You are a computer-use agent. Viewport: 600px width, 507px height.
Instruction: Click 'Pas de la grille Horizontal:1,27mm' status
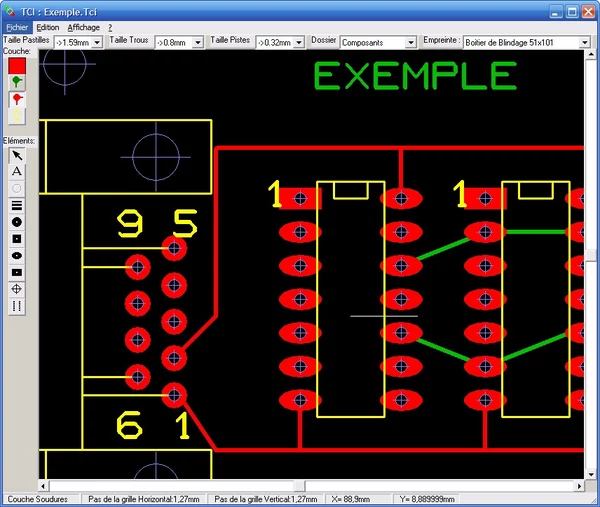(144, 499)
